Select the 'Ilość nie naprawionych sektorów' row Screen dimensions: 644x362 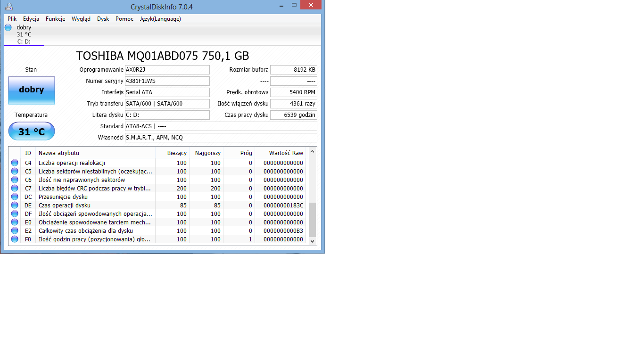(x=157, y=180)
